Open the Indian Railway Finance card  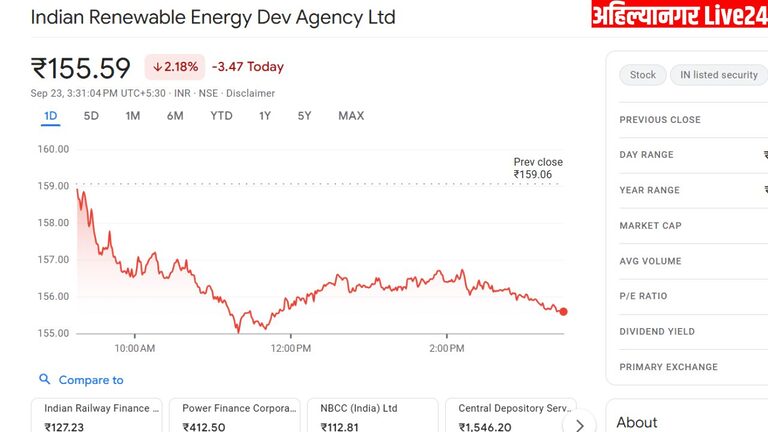coord(96,416)
